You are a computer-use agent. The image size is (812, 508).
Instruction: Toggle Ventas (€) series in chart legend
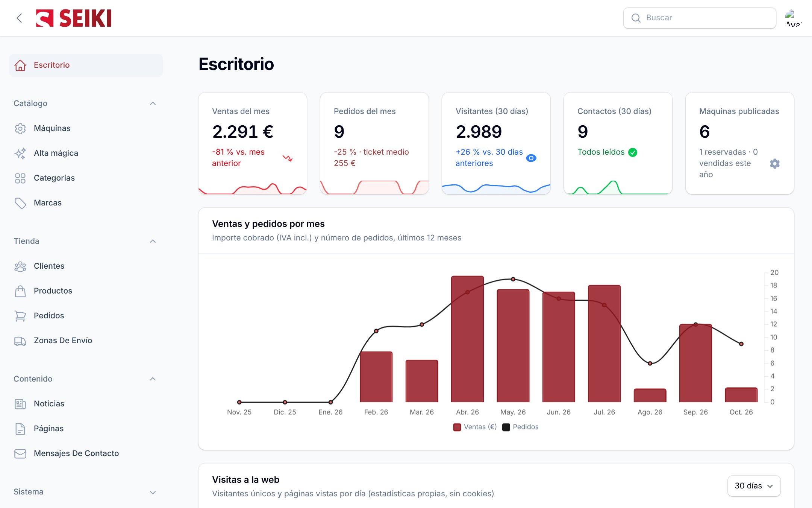coord(475,427)
